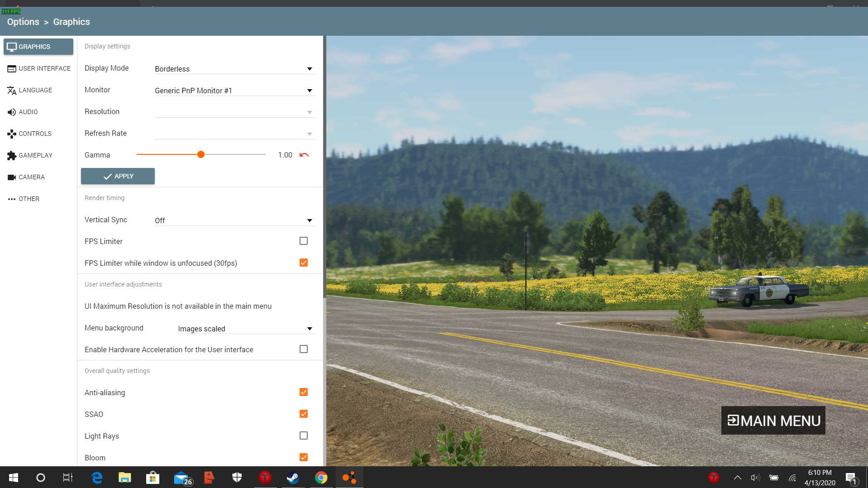
Task: Expand the Monitor dropdown
Action: [x=234, y=91]
